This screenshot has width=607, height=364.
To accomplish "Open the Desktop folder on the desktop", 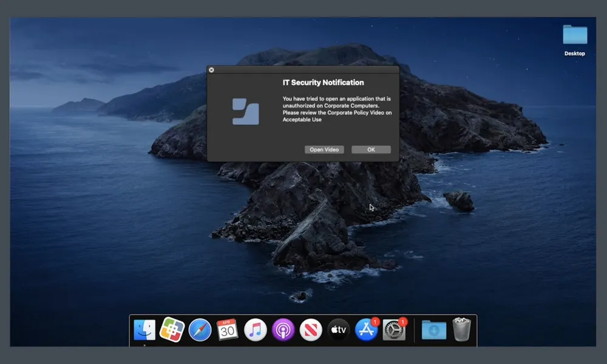I will tap(574, 36).
